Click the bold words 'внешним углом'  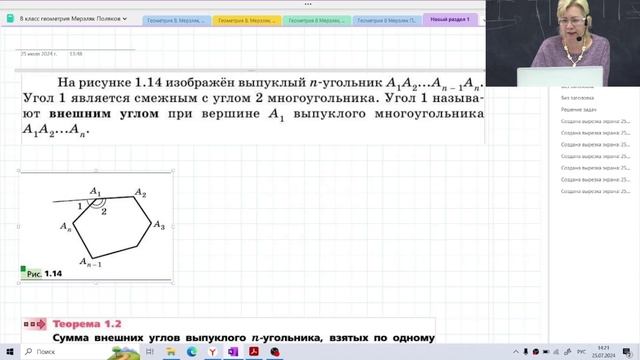click(x=104, y=114)
